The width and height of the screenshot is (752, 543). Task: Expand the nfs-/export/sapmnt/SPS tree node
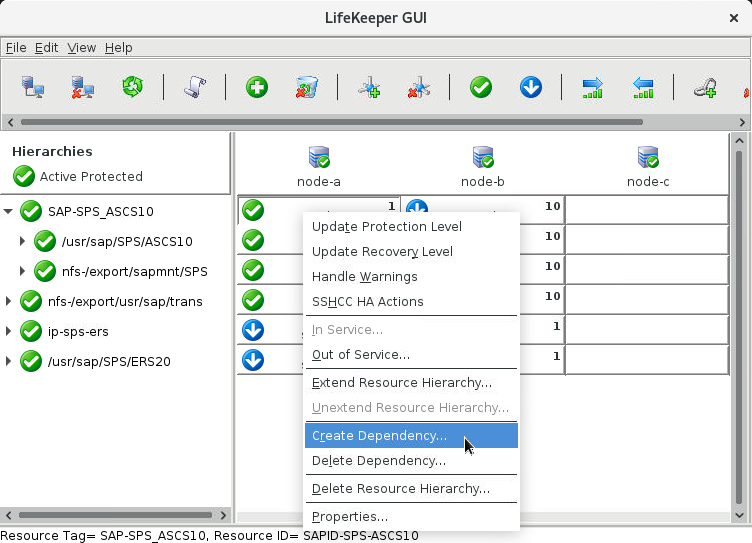pos(22,271)
